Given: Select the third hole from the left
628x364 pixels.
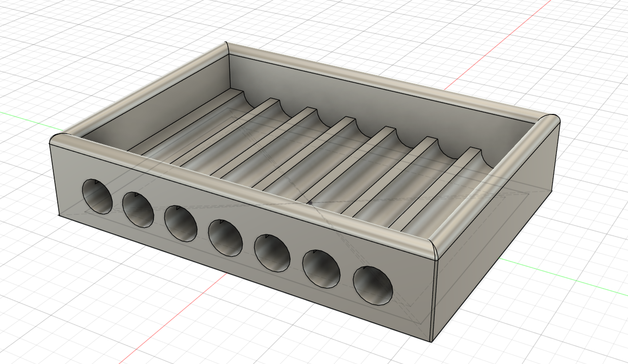Looking at the screenshot, I should click(181, 223).
